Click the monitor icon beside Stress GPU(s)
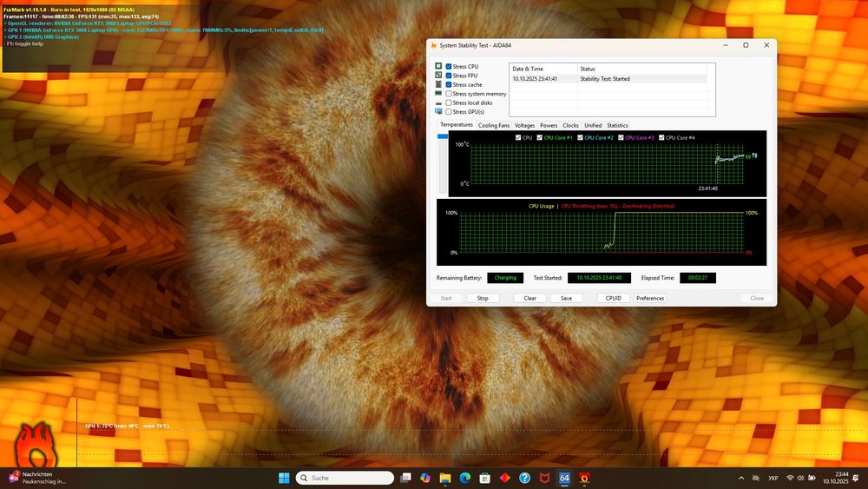868x489 pixels. (x=438, y=111)
